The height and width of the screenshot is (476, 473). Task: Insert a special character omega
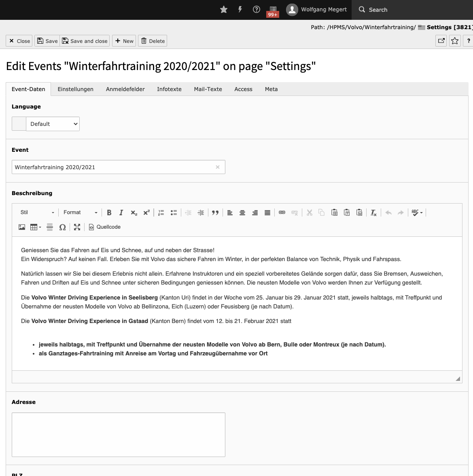click(x=62, y=227)
